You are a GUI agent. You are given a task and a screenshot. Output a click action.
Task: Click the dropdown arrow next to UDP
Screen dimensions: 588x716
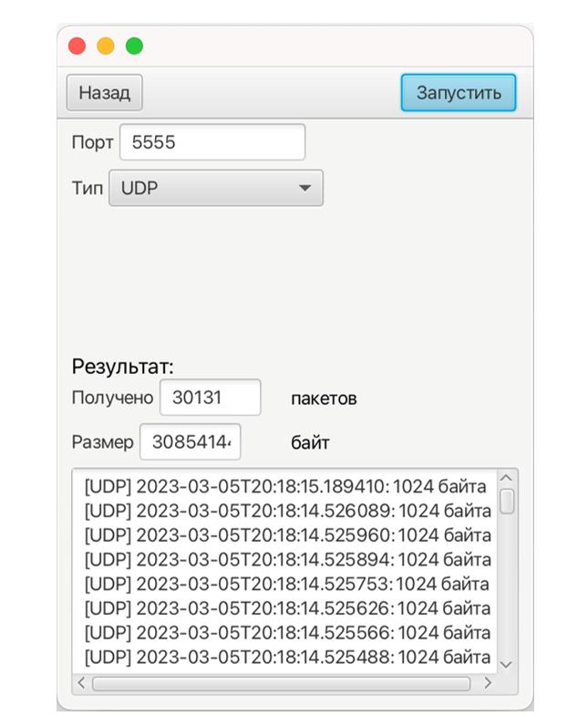click(x=304, y=188)
